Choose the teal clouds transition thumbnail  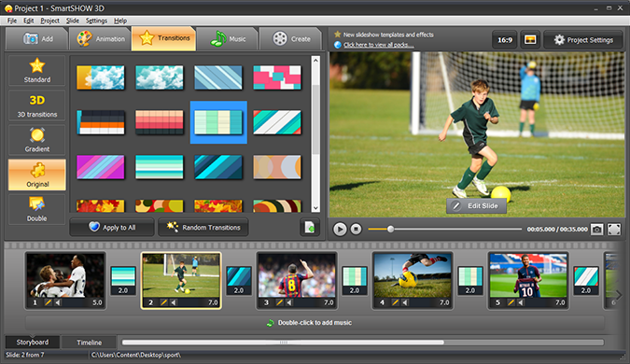coord(160,77)
